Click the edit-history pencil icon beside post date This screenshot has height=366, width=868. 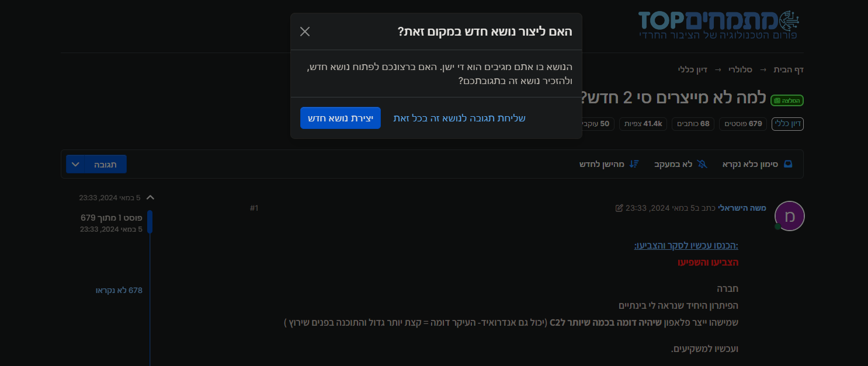619,208
